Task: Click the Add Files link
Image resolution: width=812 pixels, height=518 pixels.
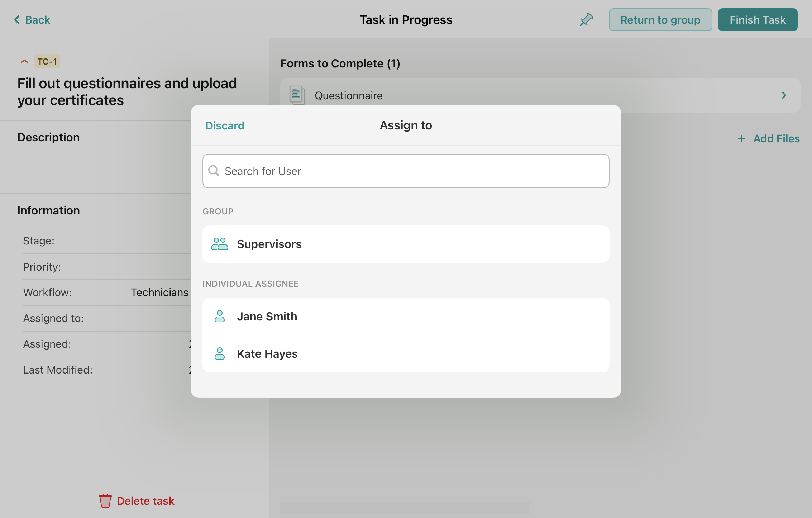Action: 776,139
